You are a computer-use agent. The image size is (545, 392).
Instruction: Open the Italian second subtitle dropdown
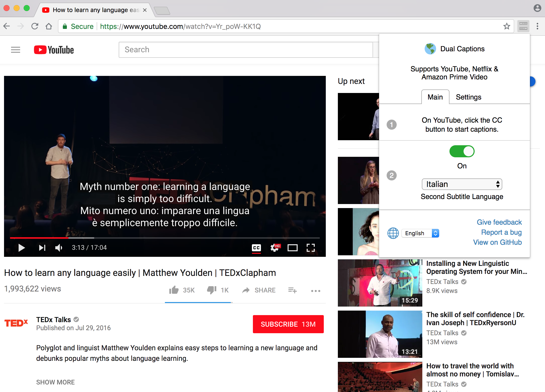462,184
